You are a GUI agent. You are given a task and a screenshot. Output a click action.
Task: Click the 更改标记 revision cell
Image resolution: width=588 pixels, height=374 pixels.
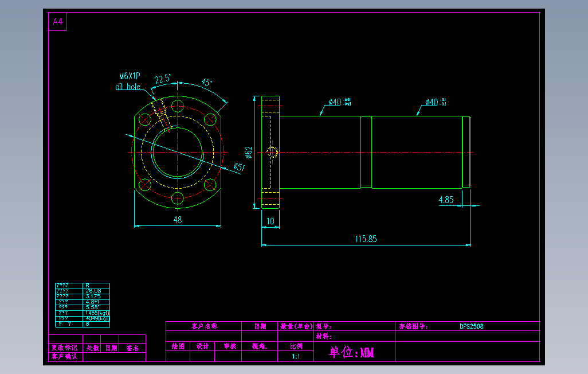(65, 348)
